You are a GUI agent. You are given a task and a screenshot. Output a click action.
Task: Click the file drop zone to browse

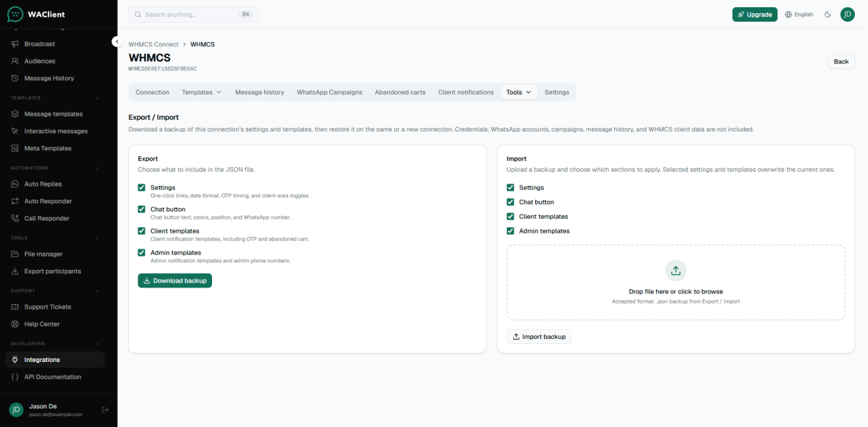tap(676, 282)
